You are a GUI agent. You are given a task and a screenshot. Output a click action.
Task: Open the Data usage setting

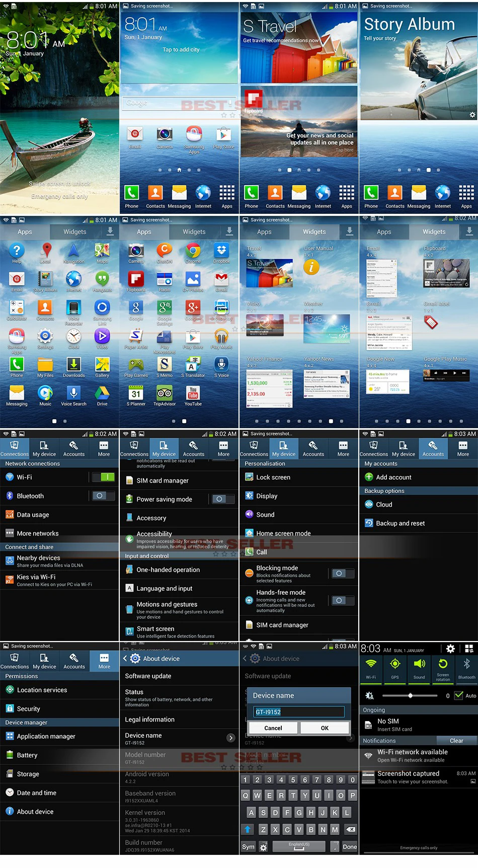pos(59,515)
